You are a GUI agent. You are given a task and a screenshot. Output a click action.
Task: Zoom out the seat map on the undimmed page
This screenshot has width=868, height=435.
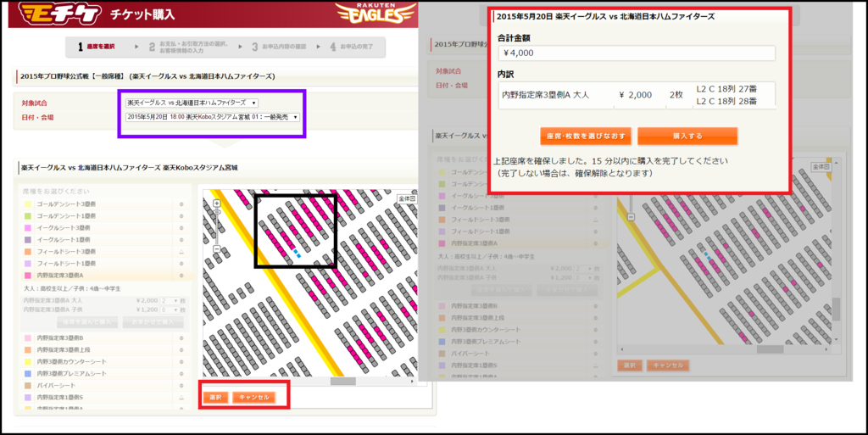coord(216,249)
